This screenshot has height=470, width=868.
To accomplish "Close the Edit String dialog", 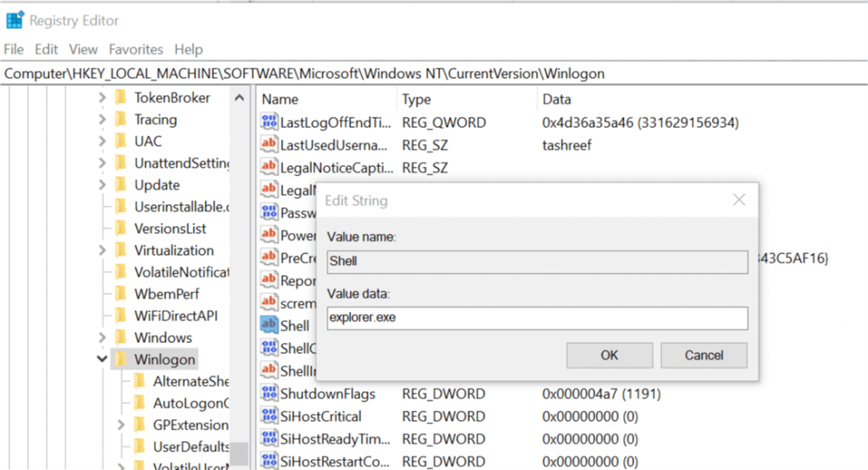I will coord(738,201).
